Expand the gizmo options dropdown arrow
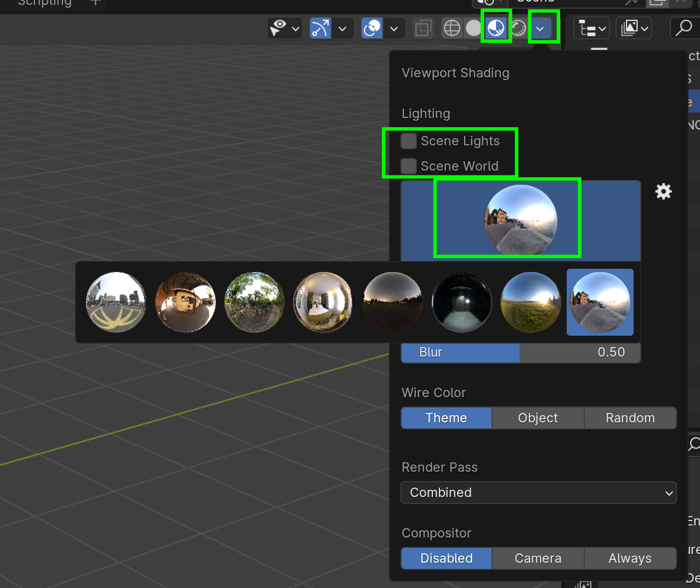This screenshot has width=700, height=588. pos(342,28)
